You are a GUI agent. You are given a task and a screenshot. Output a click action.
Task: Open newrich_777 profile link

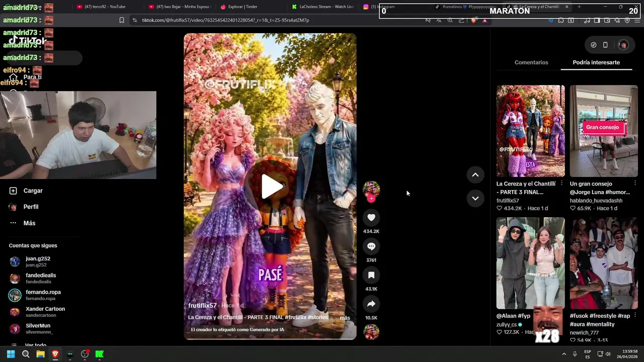584,333
